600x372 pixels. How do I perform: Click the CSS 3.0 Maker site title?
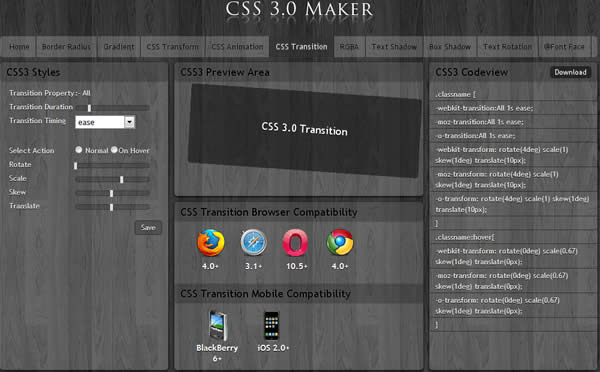tap(299, 10)
